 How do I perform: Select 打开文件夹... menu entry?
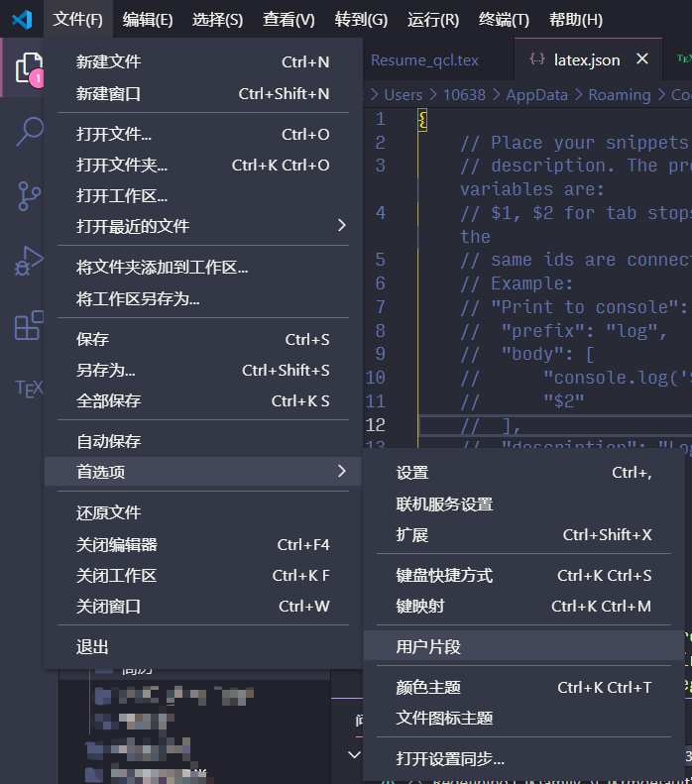(x=203, y=165)
